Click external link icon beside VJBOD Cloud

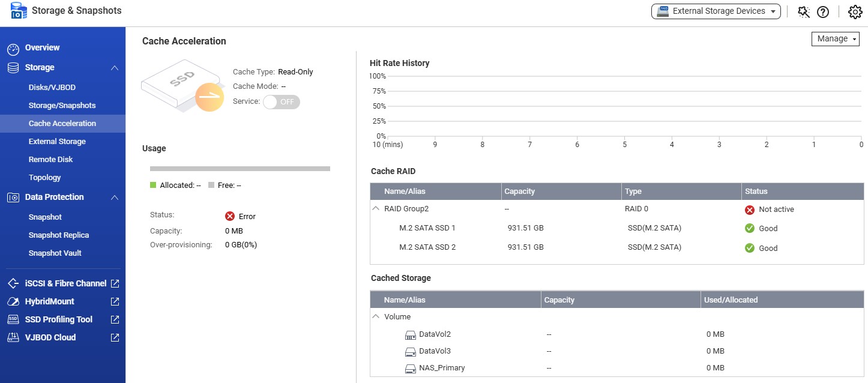click(115, 337)
